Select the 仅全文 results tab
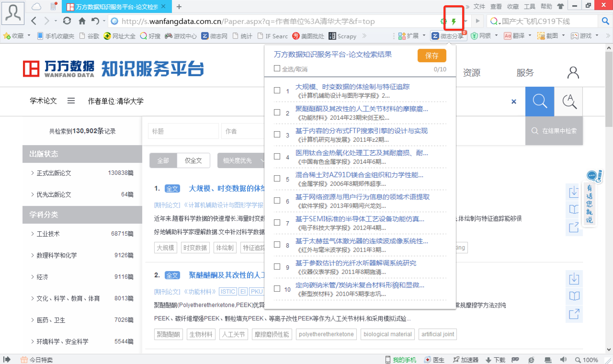Viewport: 613px width, 364px height. [193, 161]
